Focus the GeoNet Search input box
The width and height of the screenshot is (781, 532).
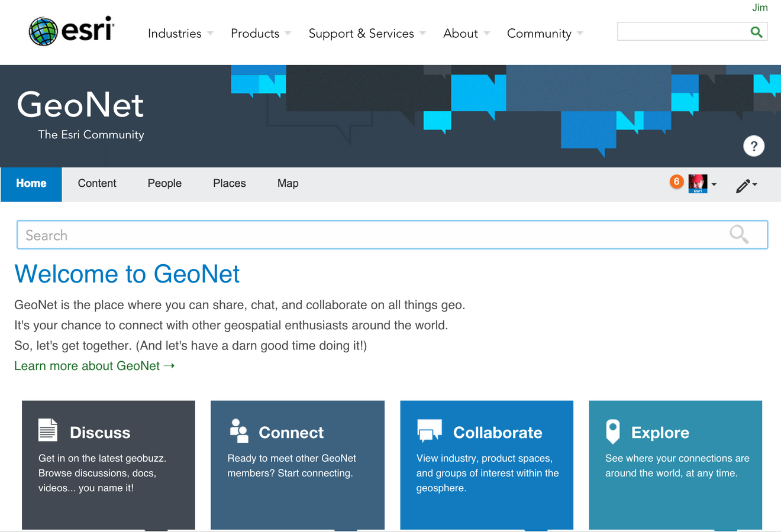coord(392,235)
